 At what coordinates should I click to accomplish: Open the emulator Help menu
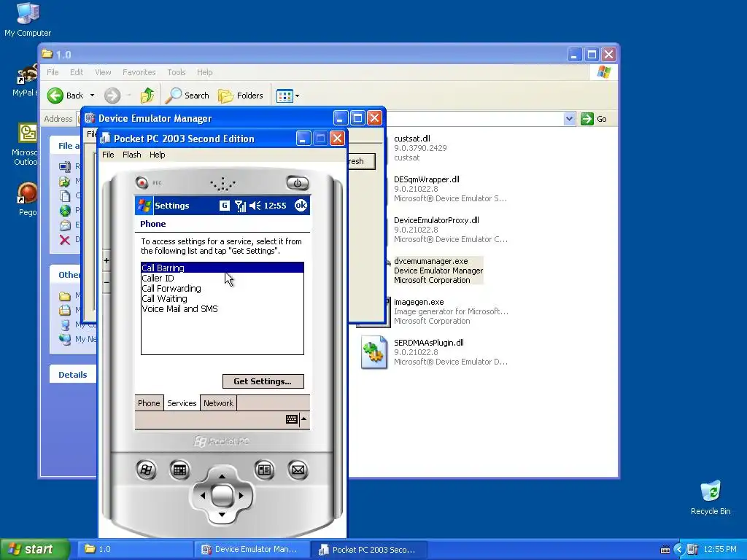tap(158, 155)
